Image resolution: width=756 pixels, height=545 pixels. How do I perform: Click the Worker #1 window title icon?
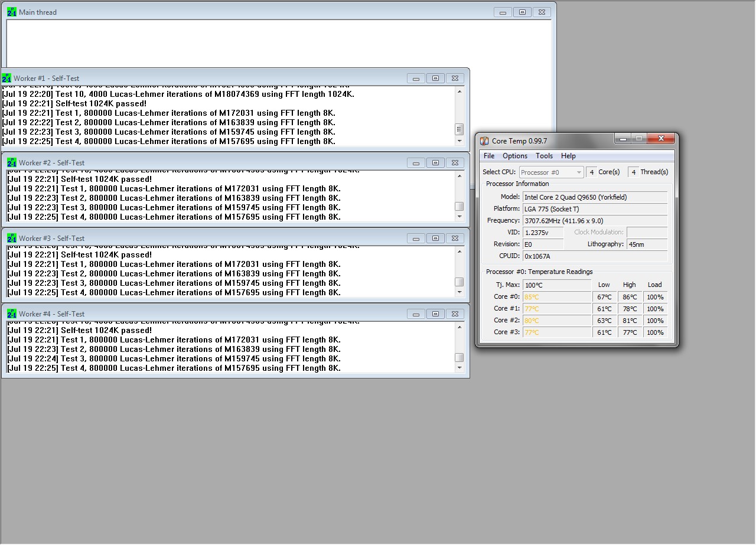tap(6, 78)
